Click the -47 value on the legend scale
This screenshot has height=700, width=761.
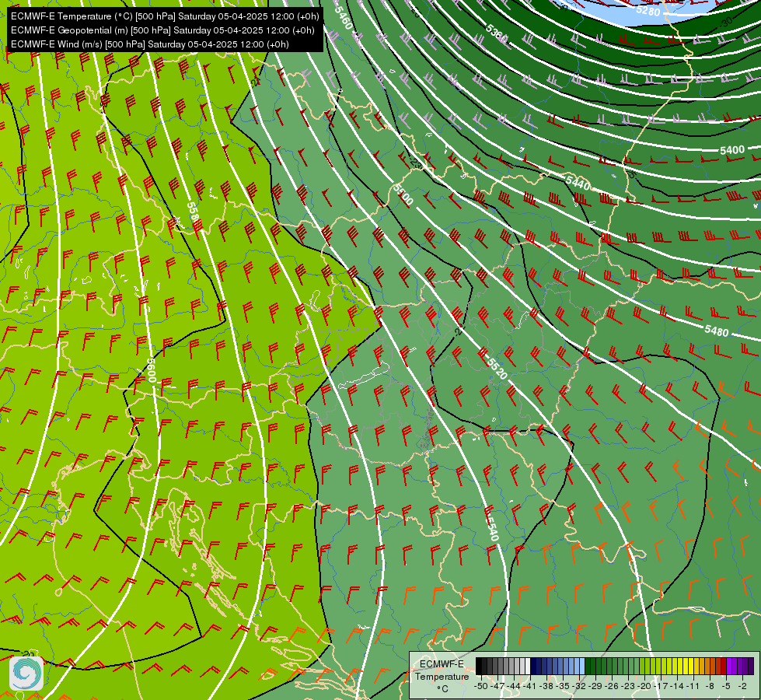click(497, 686)
